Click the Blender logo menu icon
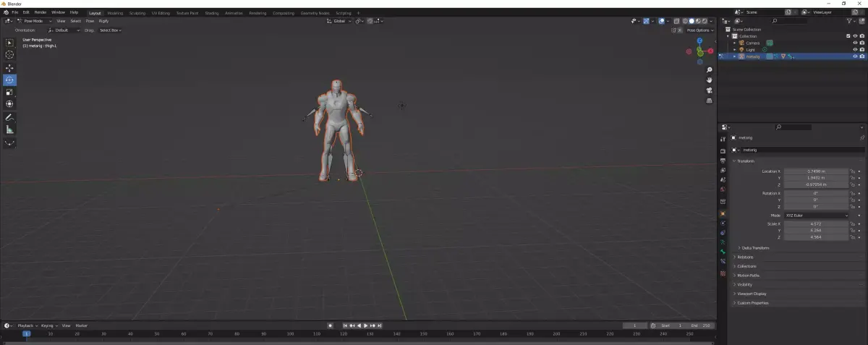 click(x=6, y=12)
